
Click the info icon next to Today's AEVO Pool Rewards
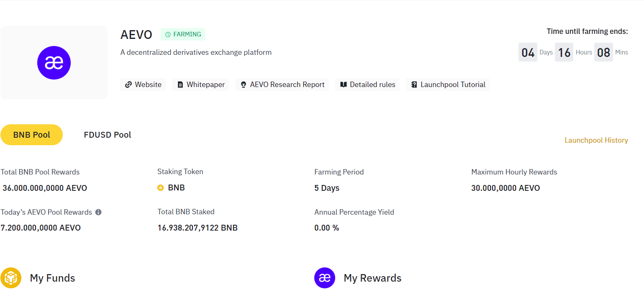[98, 212]
